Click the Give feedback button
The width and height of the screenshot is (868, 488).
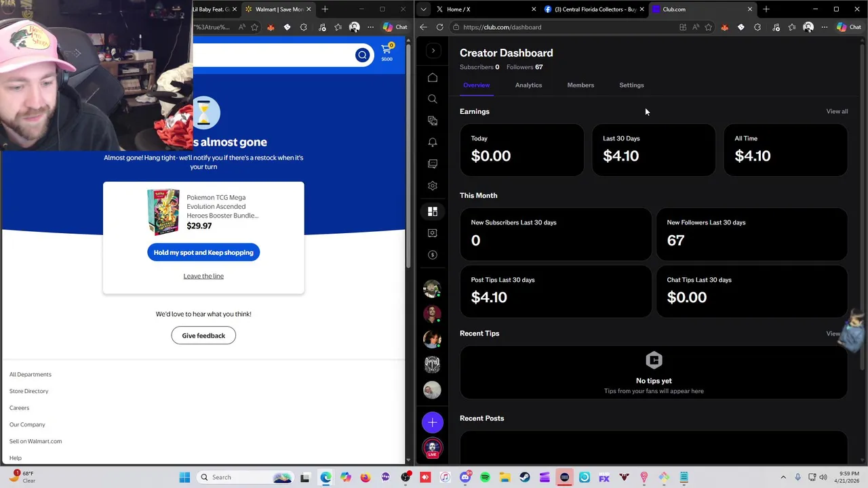pos(203,335)
